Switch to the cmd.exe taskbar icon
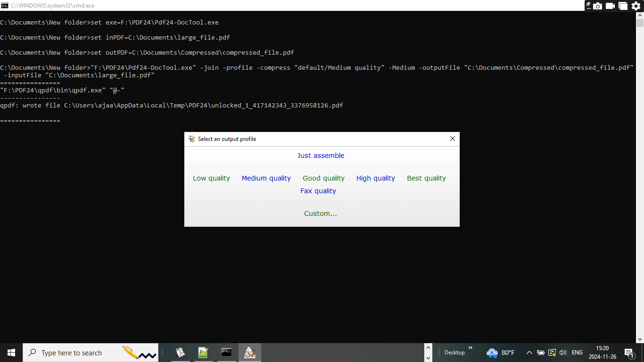This screenshot has height=362, width=644. [x=226, y=353]
